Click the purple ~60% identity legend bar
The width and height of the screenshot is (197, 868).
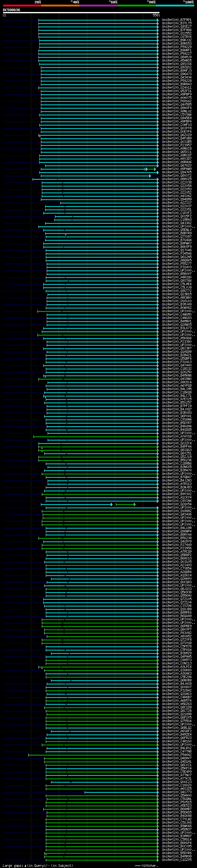[99, 6]
